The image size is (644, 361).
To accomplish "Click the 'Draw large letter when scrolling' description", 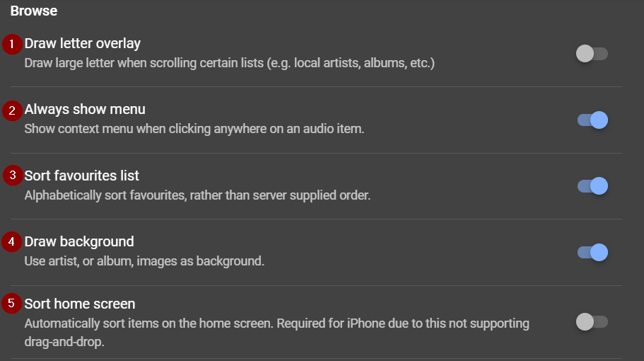I will pyautogui.click(x=229, y=63).
